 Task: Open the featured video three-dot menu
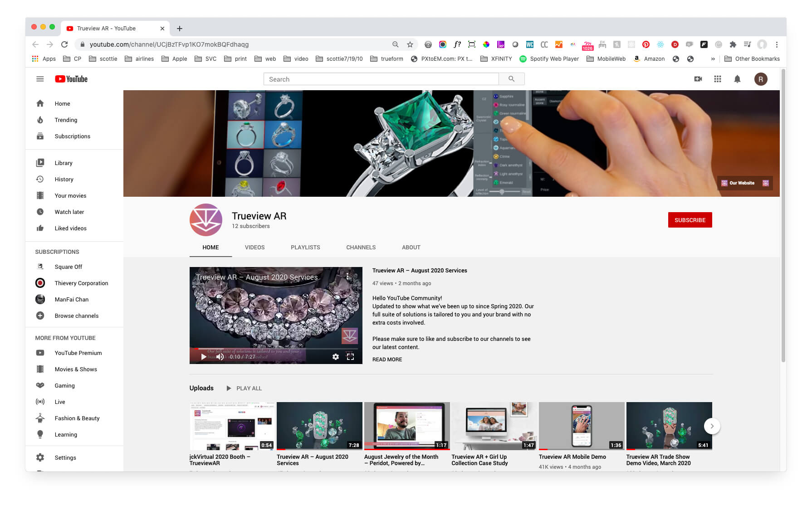(347, 276)
